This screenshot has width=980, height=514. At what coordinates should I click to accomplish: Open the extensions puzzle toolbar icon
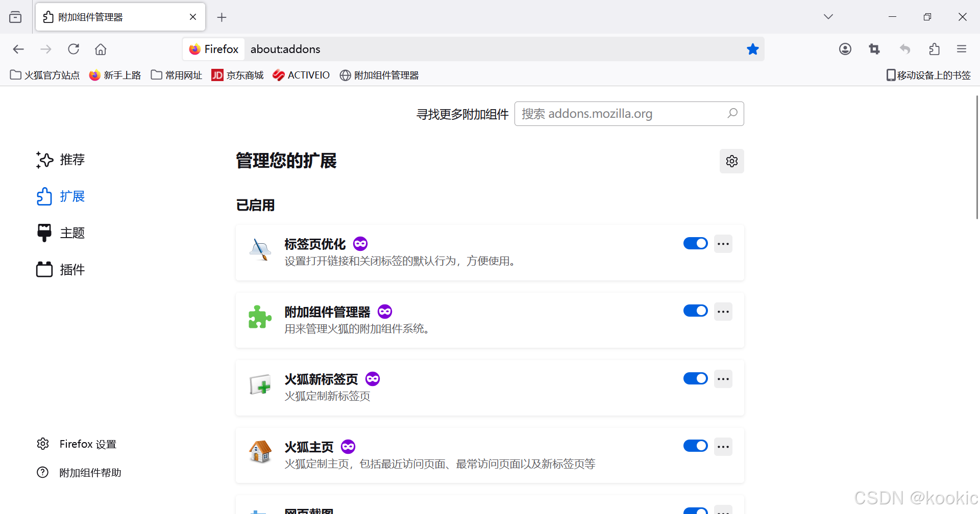tap(934, 49)
